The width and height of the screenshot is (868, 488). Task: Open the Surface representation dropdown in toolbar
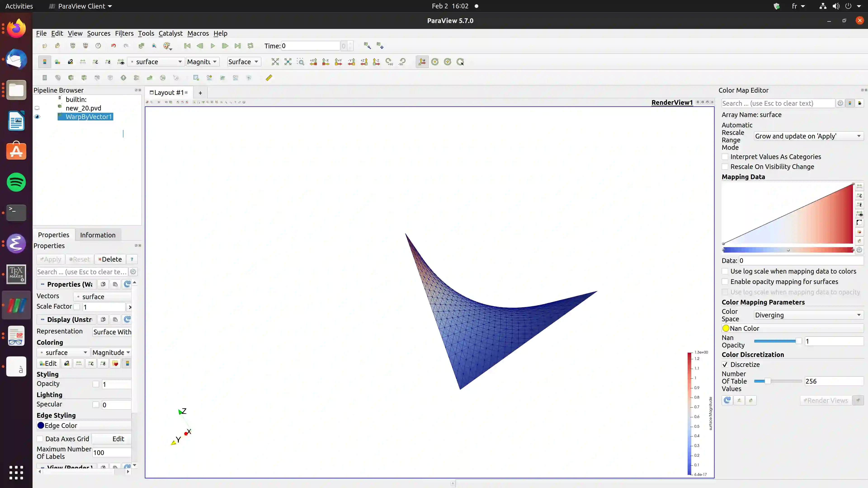(243, 62)
